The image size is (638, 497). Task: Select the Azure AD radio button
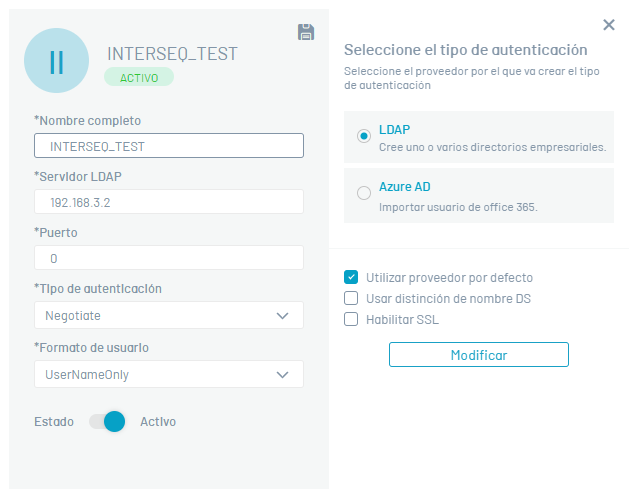tap(364, 193)
